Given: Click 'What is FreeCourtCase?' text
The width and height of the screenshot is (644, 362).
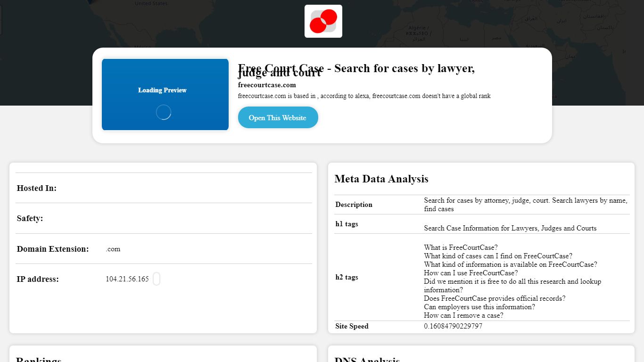Looking at the screenshot, I should click(461, 247).
